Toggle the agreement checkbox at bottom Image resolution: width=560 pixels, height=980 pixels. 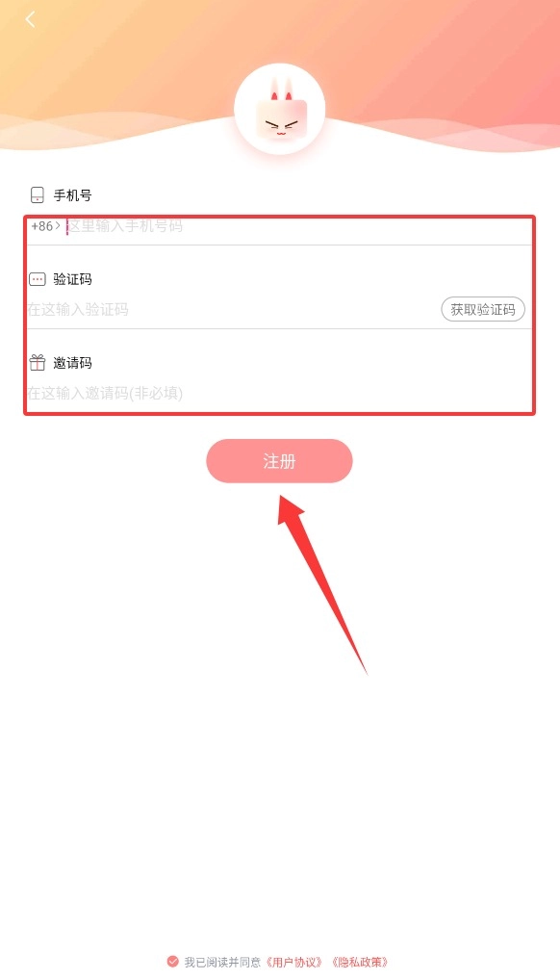tap(173, 962)
